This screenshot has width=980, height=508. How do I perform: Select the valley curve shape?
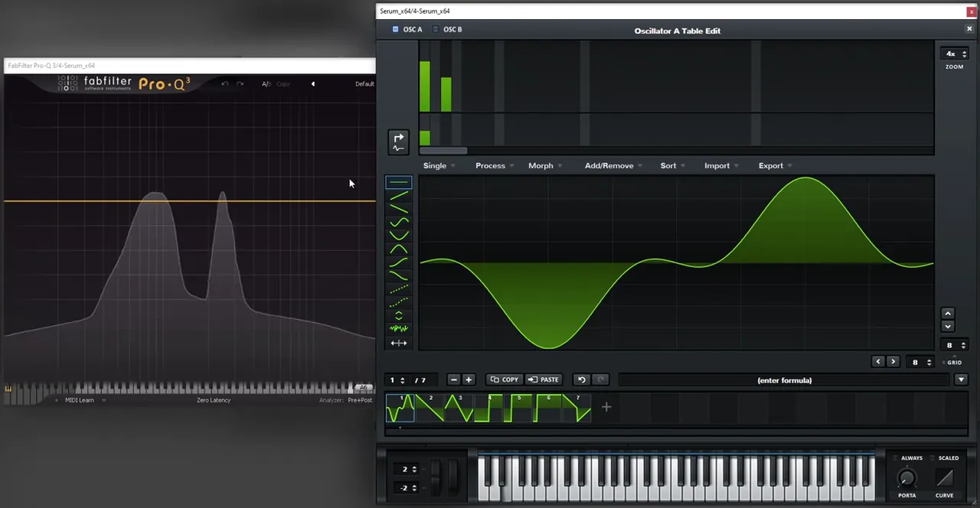point(398,235)
